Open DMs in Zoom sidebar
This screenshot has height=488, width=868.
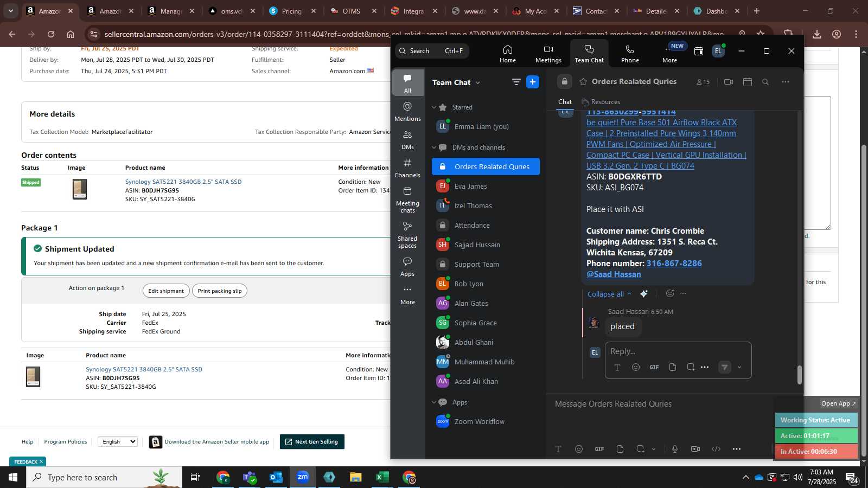[407, 140]
